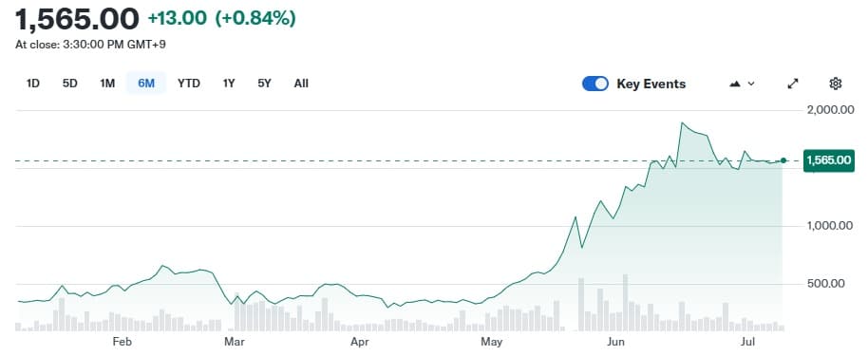This screenshot has width=868, height=356.
Task: Click the Key Events label
Action: click(x=651, y=84)
